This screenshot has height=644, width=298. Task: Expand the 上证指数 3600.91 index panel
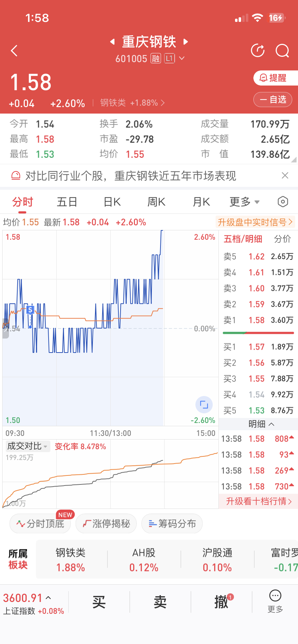33,604
